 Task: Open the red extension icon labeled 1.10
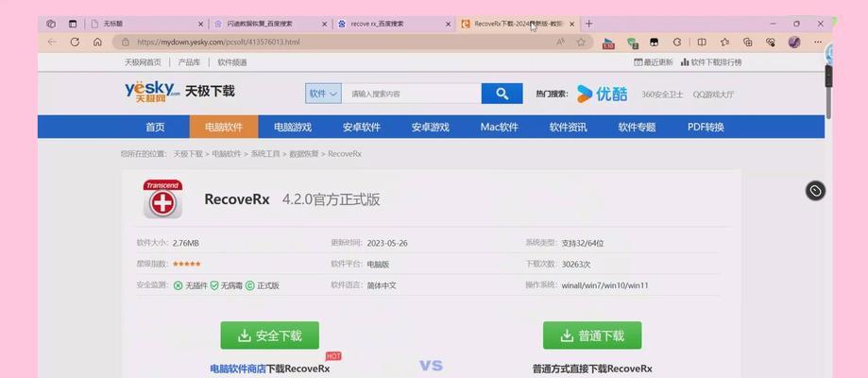(608, 43)
